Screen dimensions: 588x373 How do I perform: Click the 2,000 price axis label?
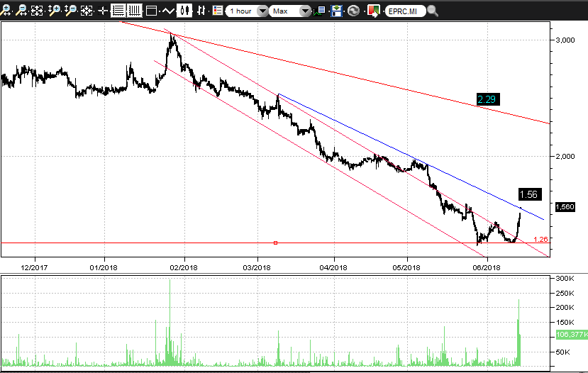click(565, 156)
